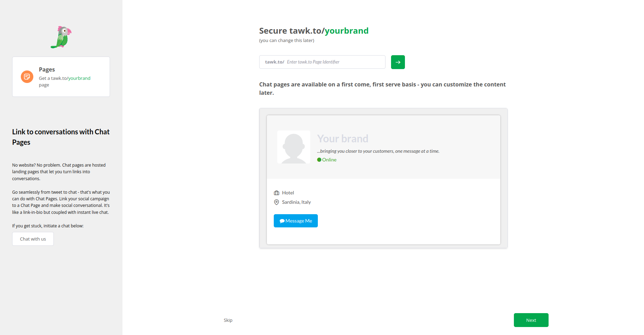Click the speech bubble icon in Message Me
This screenshot has height=335, width=644.
[x=282, y=221]
